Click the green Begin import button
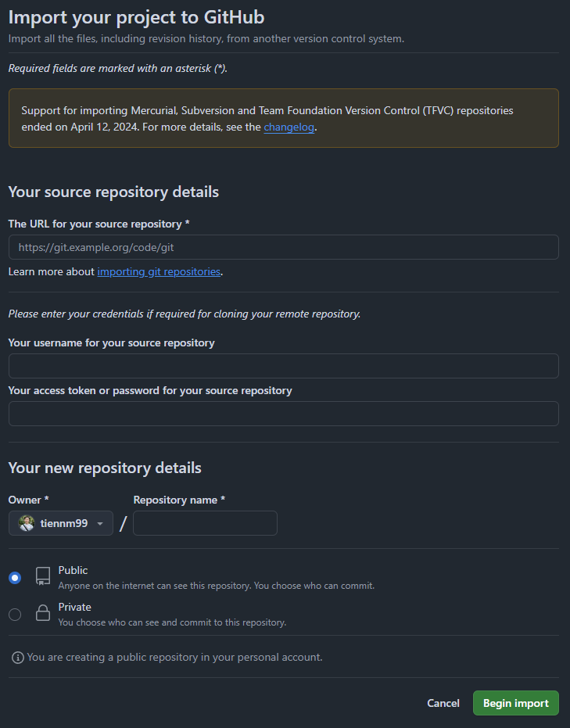 515,703
